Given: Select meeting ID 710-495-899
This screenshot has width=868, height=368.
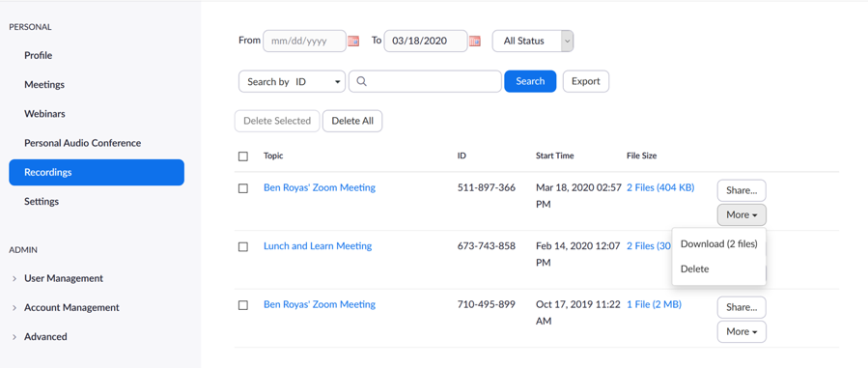Looking at the screenshot, I should tap(487, 304).
